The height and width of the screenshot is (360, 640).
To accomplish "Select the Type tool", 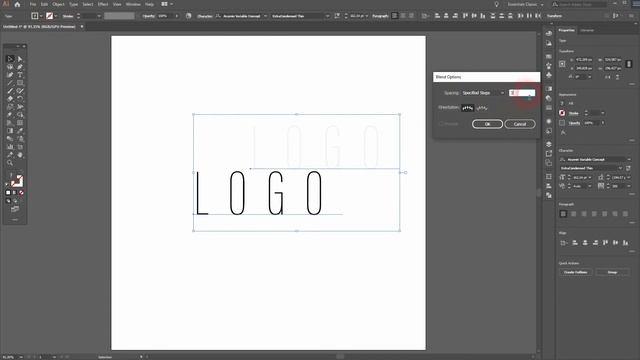I will coord(20,75).
